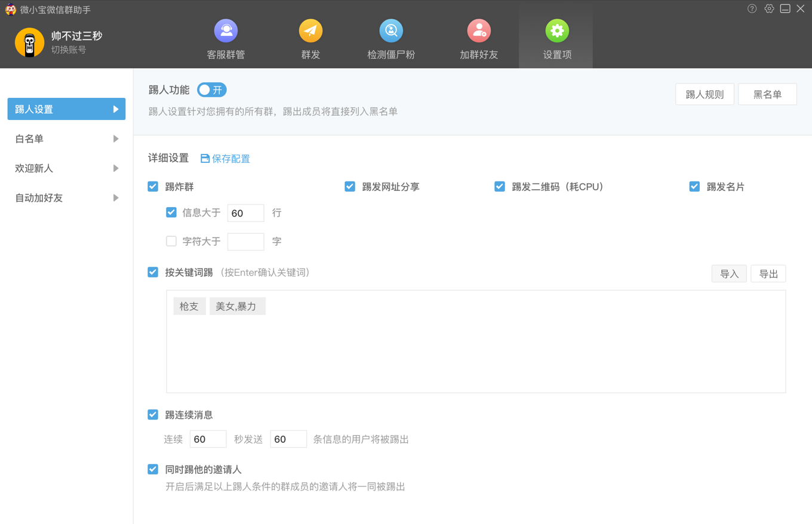812x524 pixels.
Task: Click the 保存配置 save link
Action: tap(225, 159)
